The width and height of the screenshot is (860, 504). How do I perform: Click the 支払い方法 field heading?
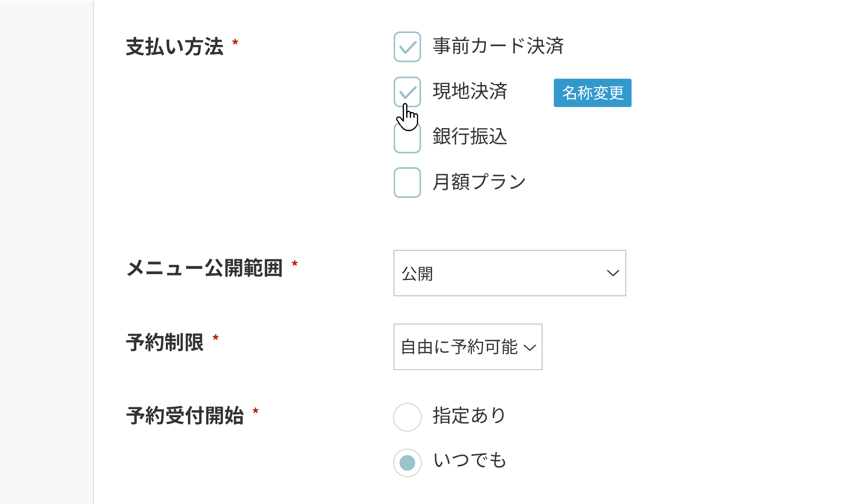(175, 47)
